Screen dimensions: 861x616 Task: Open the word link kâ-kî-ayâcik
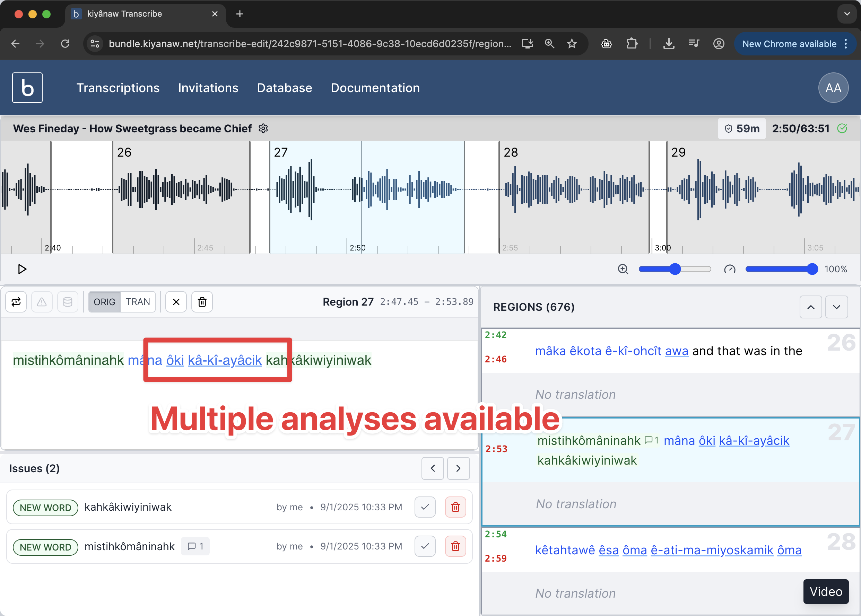pos(225,360)
